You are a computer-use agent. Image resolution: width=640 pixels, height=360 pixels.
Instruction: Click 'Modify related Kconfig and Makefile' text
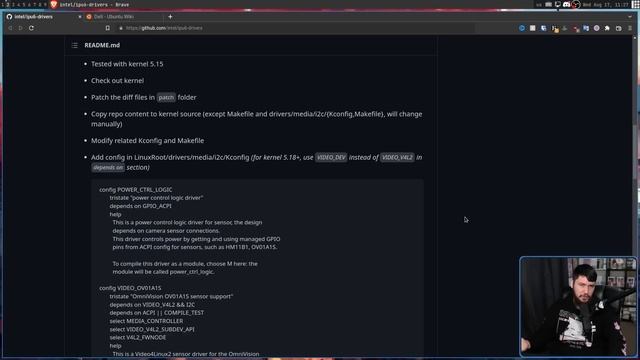[147, 141]
